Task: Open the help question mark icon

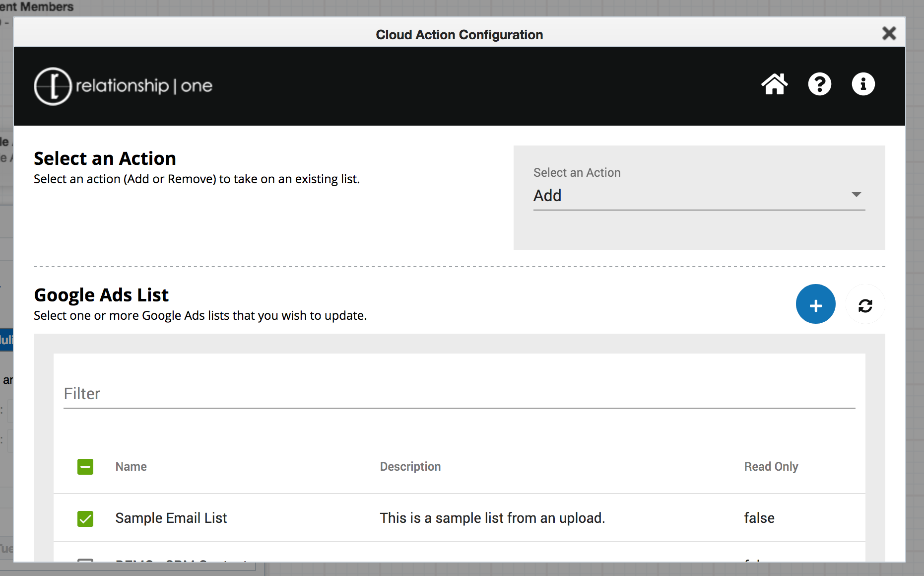Action: 819,84
